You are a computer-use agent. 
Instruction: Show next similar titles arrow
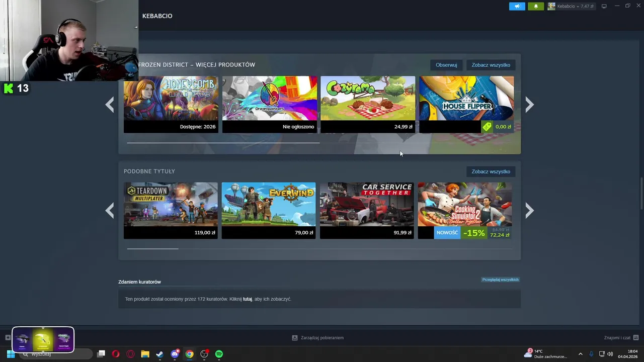[529, 211]
